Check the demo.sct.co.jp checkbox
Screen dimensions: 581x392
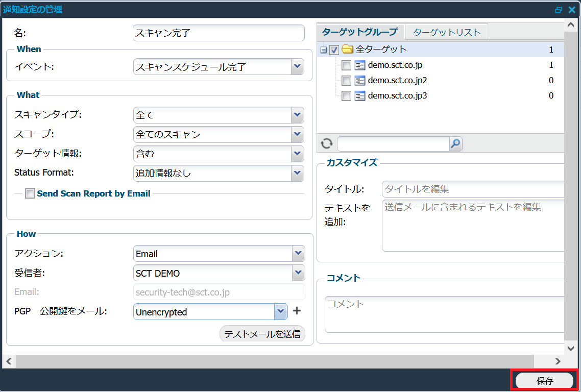pyautogui.click(x=346, y=65)
